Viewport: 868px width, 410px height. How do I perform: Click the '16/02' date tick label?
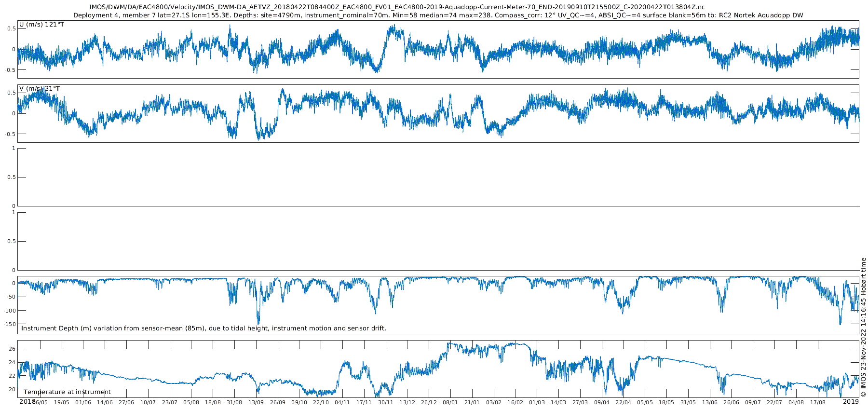tap(515, 402)
